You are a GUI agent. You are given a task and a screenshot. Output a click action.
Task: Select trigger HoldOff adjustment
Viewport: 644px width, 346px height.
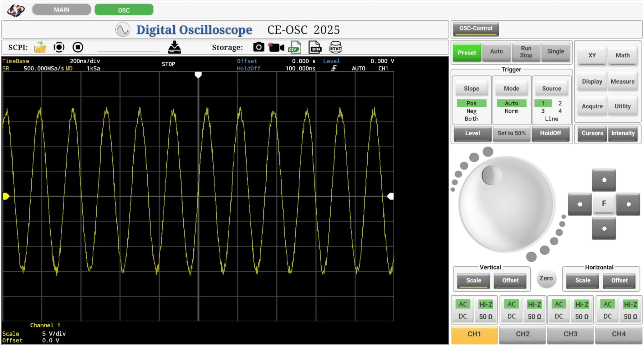tap(551, 134)
